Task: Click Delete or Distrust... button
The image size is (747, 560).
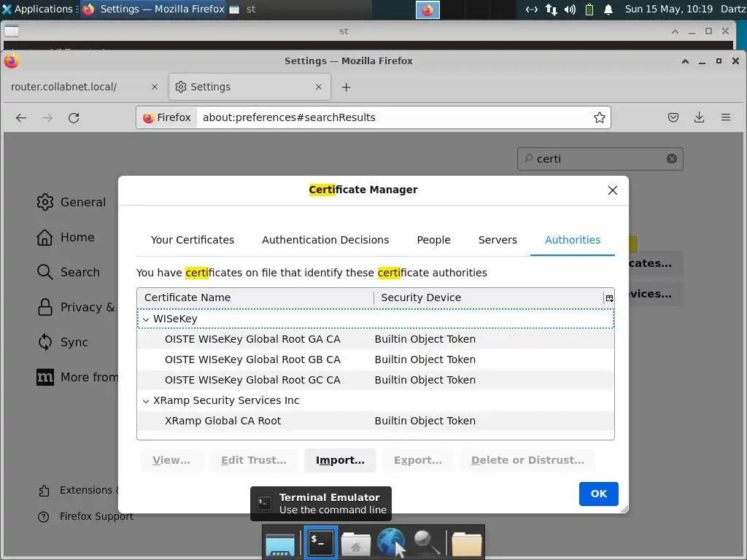Action: [527, 461]
